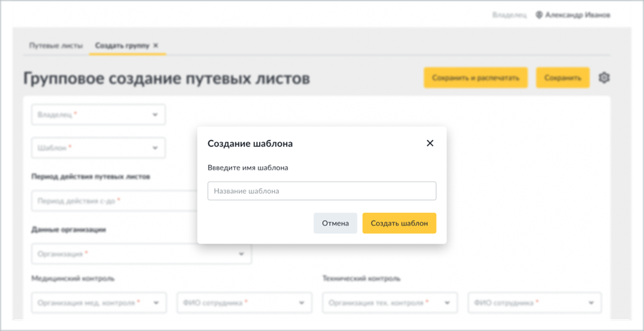Click the Название шаблона input field

coord(322,191)
